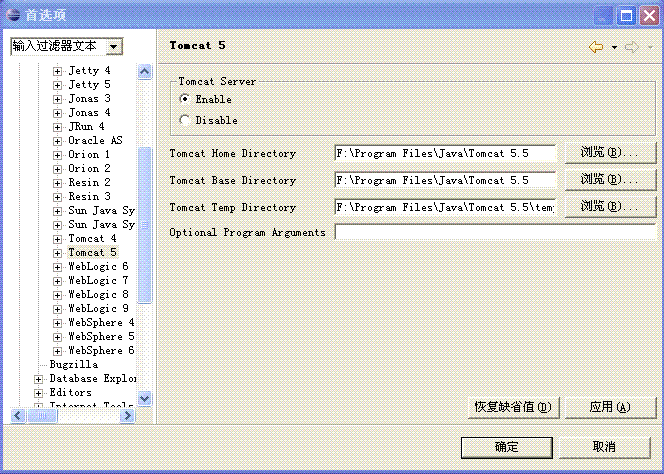Click the vertical scrollbar thumb
664x474 pixels.
pyautogui.click(x=144, y=225)
